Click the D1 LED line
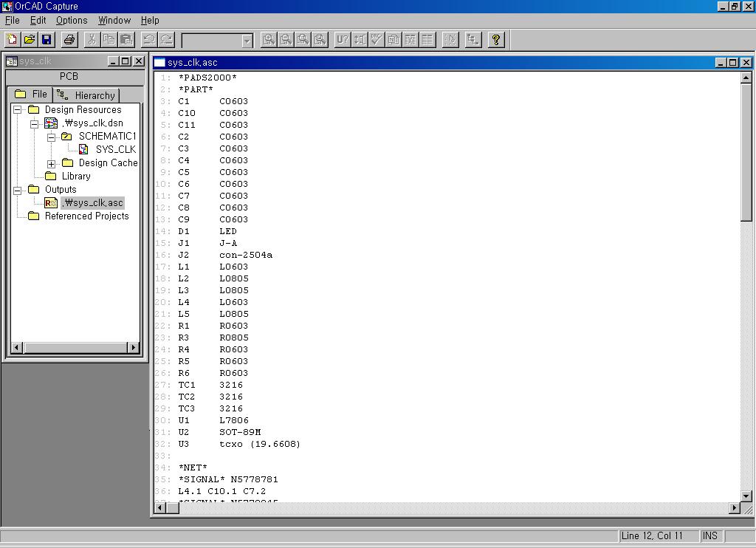 point(207,231)
